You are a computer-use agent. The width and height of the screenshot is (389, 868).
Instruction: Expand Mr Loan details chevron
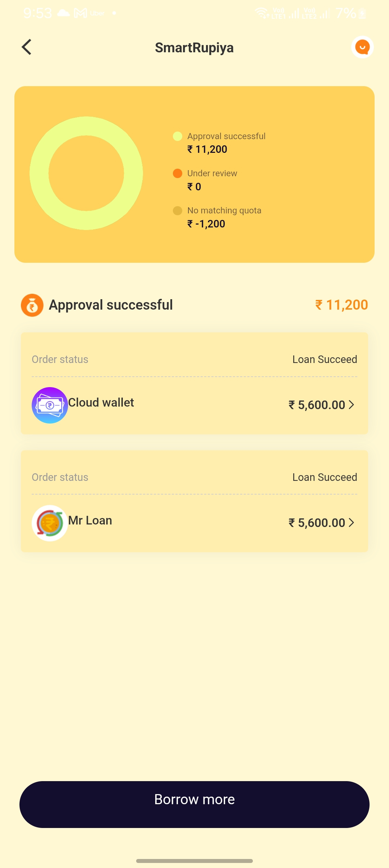[352, 523]
